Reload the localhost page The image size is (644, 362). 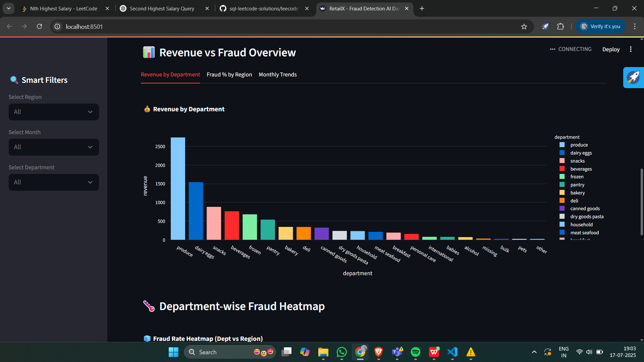click(x=39, y=26)
